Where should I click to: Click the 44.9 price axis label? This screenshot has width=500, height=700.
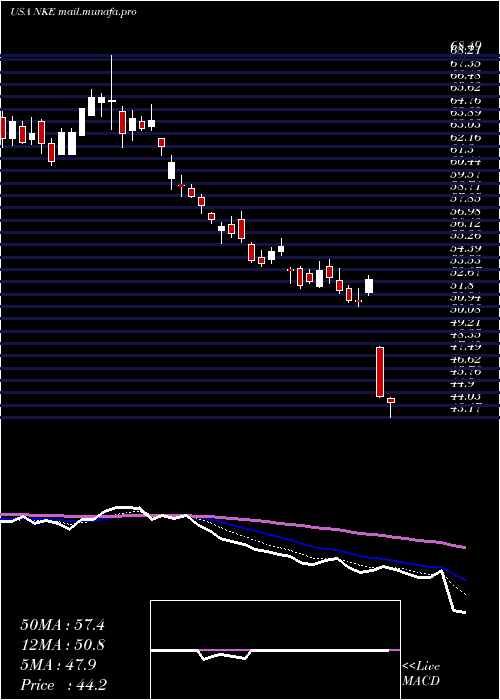(x=462, y=384)
